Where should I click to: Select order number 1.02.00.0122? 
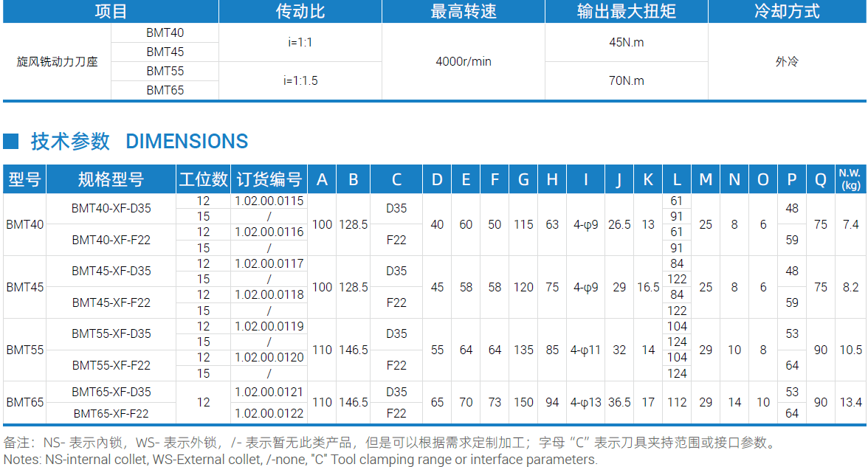[269, 413]
